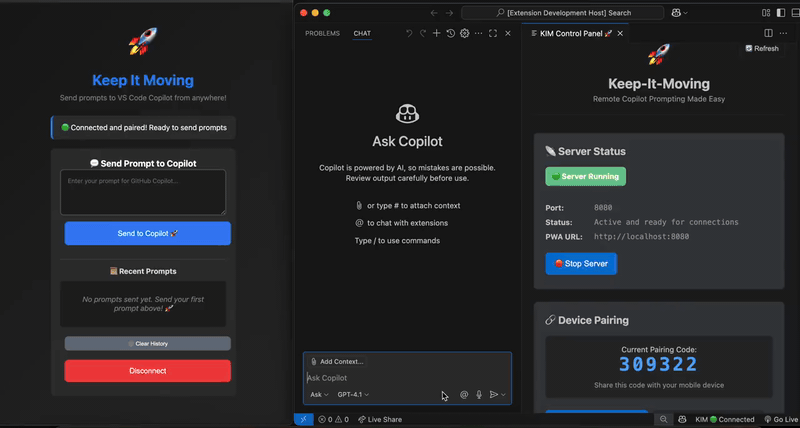This screenshot has width=800, height=428.
Task: Open the Ask mode dropdown
Action: point(319,394)
